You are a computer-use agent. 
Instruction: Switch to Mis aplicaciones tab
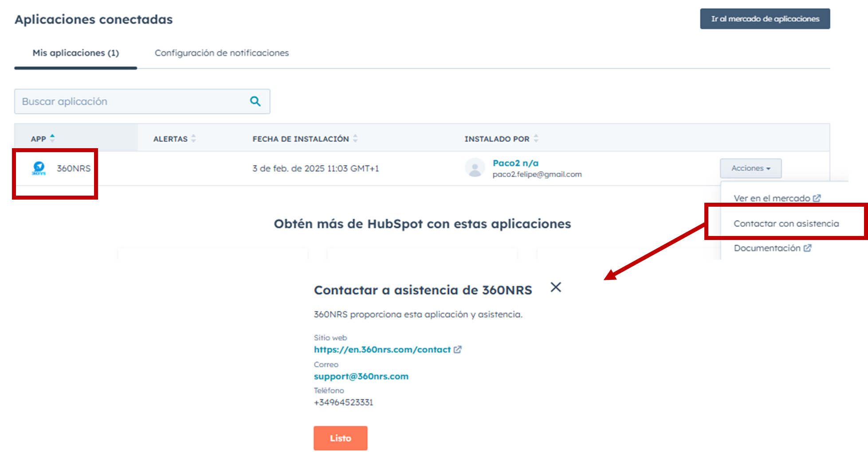pos(76,53)
